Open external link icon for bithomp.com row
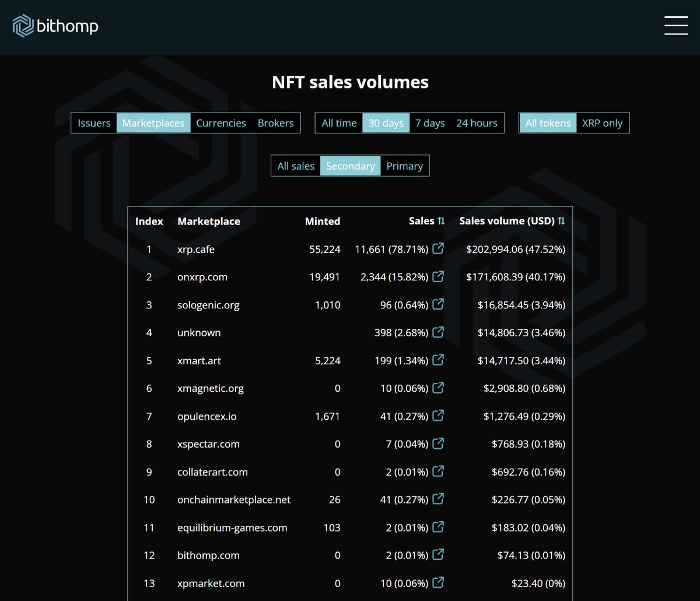This screenshot has height=601, width=700. click(438, 555)
